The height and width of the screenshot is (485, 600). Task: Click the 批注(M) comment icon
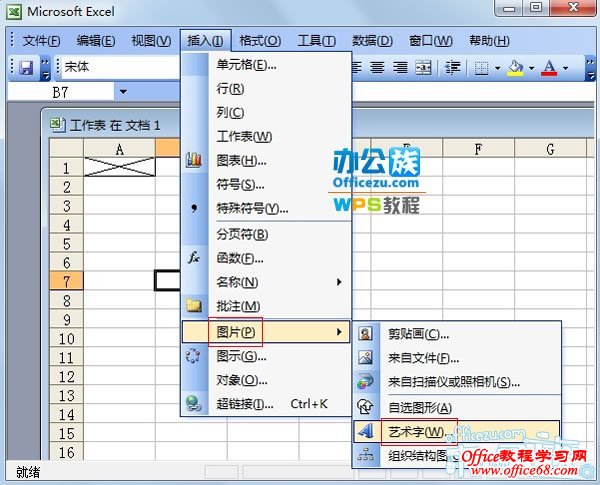click(x=194, y=305)
